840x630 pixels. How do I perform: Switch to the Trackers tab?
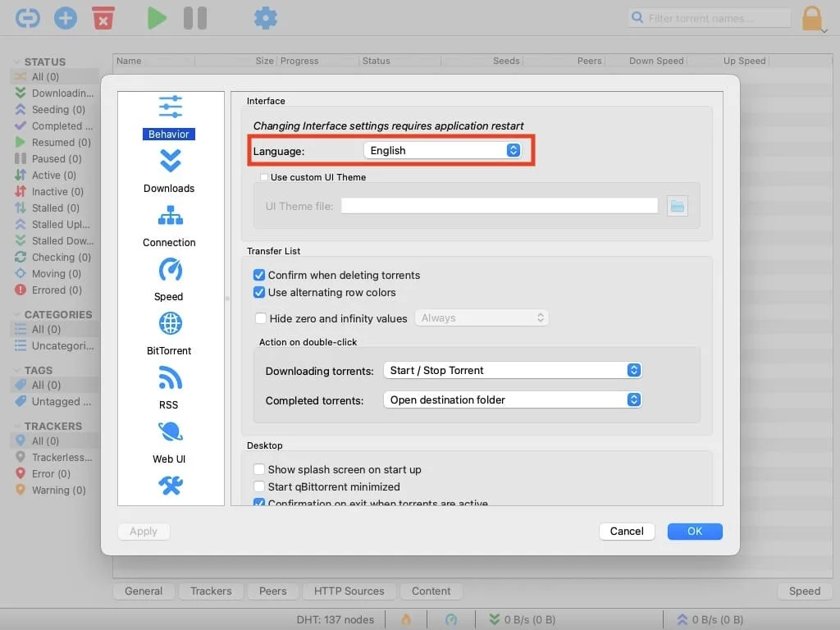coord(211,591)
